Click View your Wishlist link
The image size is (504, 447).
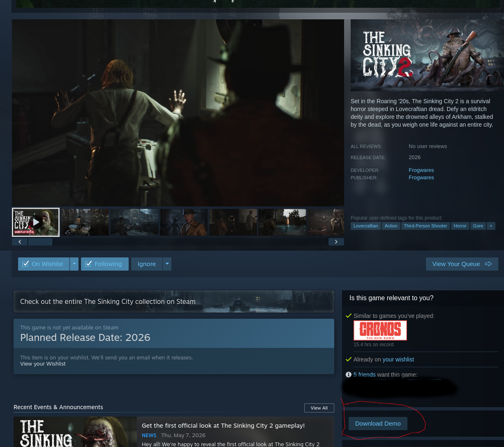43,364
